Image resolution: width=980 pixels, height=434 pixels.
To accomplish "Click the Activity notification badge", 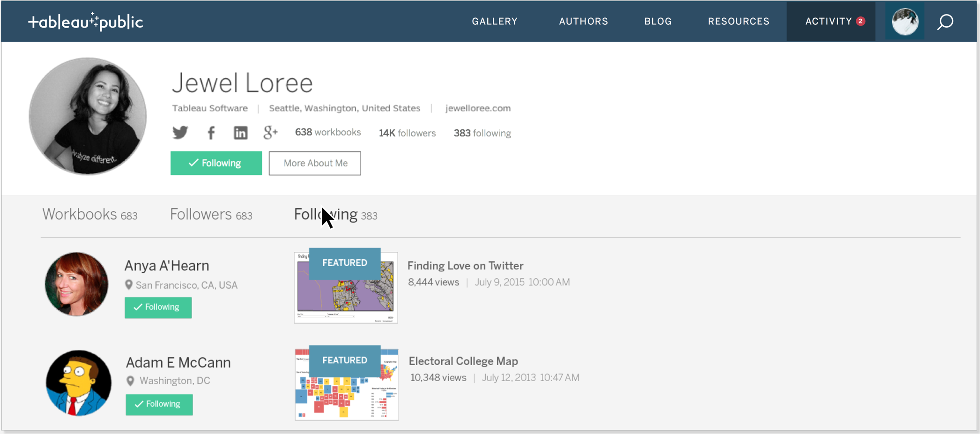I will [x=861, y=21].
